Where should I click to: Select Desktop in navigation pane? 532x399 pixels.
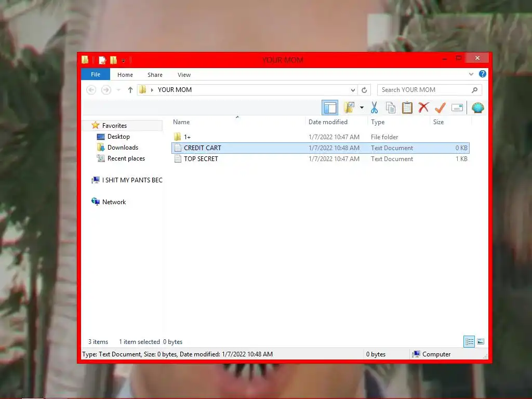tap(118, 137)
